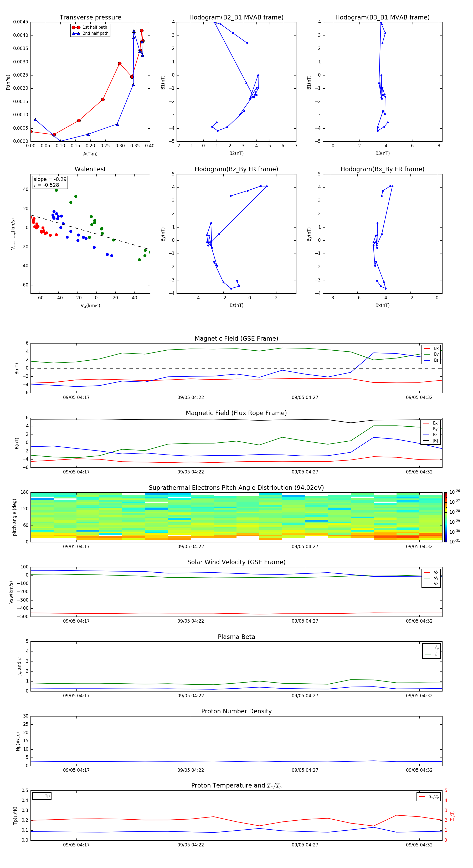Click the '10^-26' colorbar tick label
The height and width of the screenshot is (868, 473).
coord(455,492)
